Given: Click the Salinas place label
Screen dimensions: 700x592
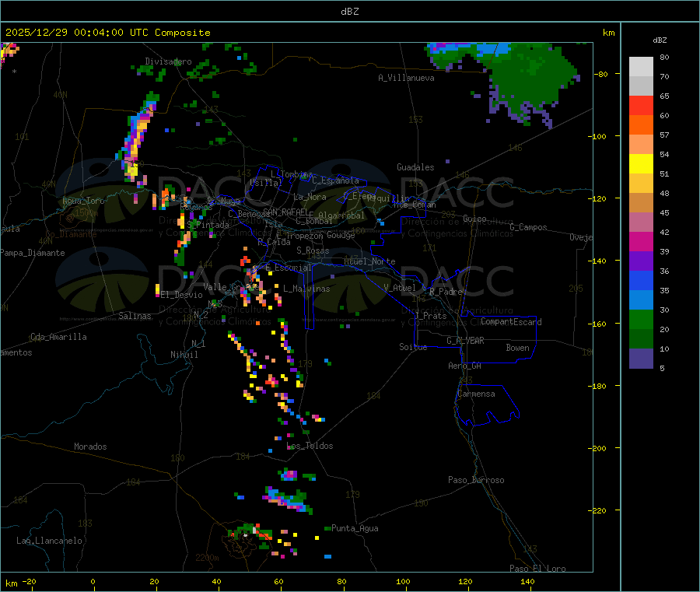Looking at the screenshot, I should click(x=135, y=316).
